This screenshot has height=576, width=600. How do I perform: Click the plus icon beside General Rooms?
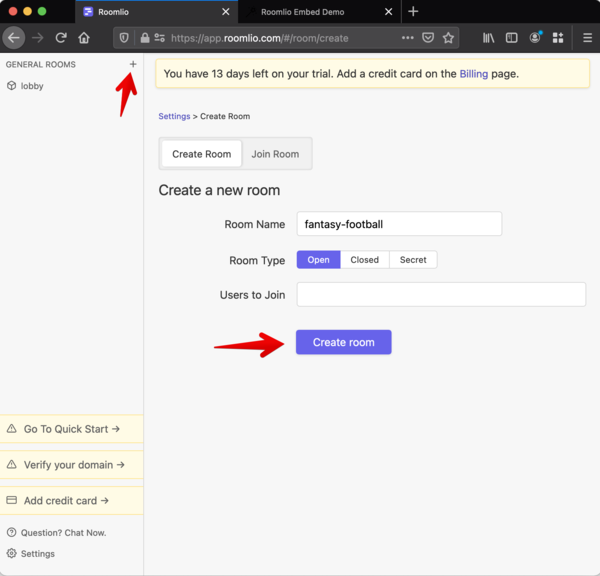click(x=133, y=64)
